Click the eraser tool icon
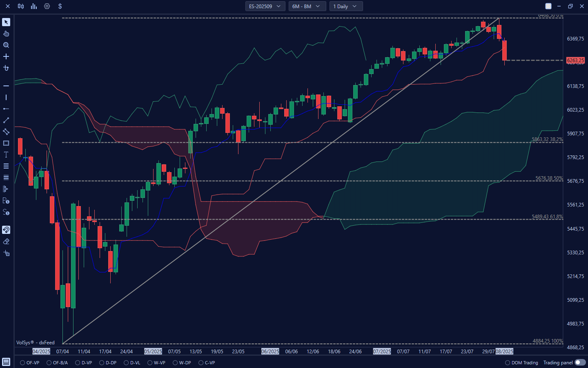Viewport: 588px width, 368px height. 6,242
